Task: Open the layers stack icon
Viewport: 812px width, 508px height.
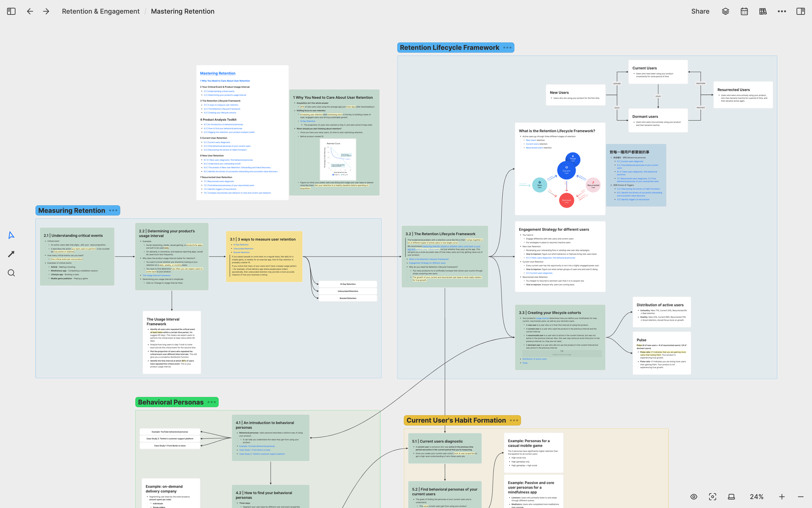Action: 726,11
